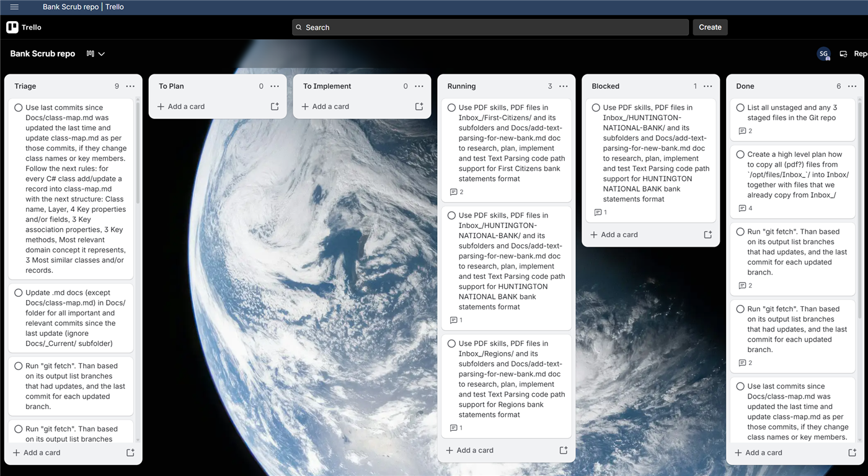Open To Plan list actions menu
This screenshot has height=476, width=868.
[x=275, y=86]
